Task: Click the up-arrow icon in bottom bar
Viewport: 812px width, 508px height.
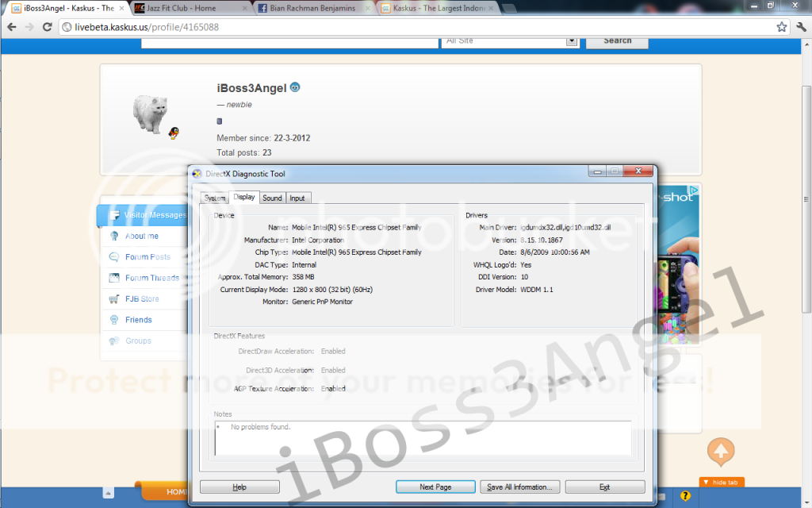Action: pos(108,493)
